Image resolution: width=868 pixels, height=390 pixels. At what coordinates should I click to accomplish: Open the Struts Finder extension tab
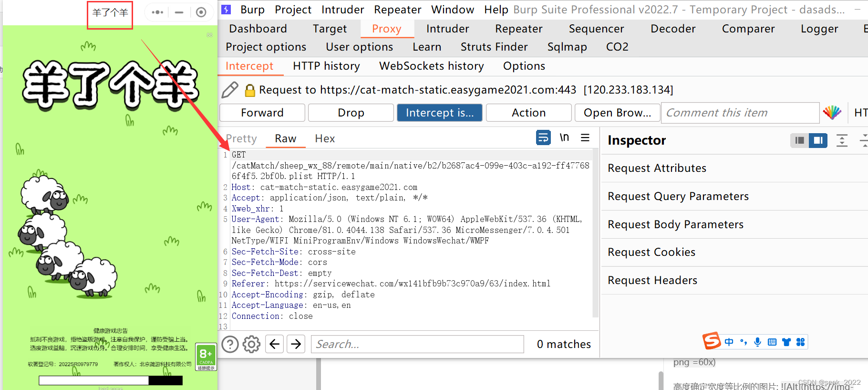[494, 47]
